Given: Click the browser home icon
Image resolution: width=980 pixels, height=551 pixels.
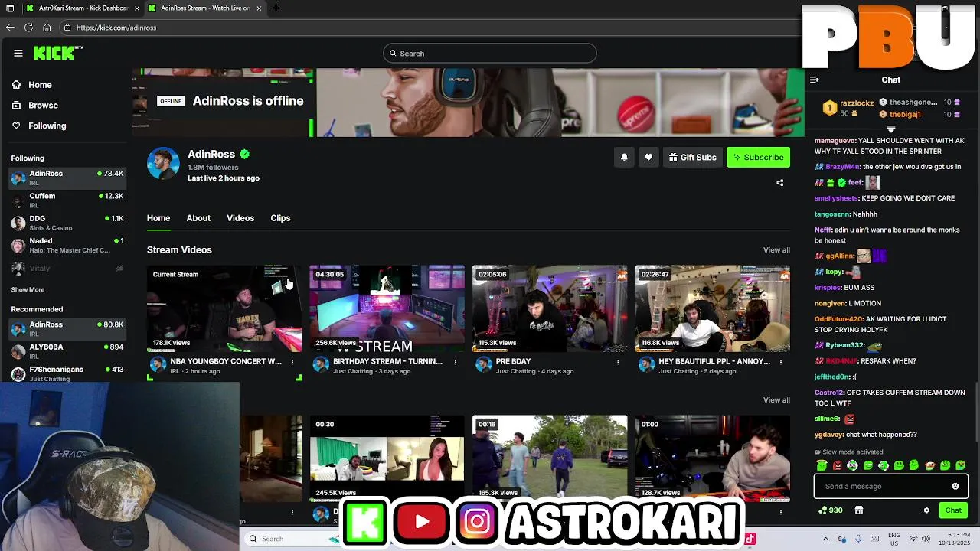Looking at the screenshot, I should [47, 28].
